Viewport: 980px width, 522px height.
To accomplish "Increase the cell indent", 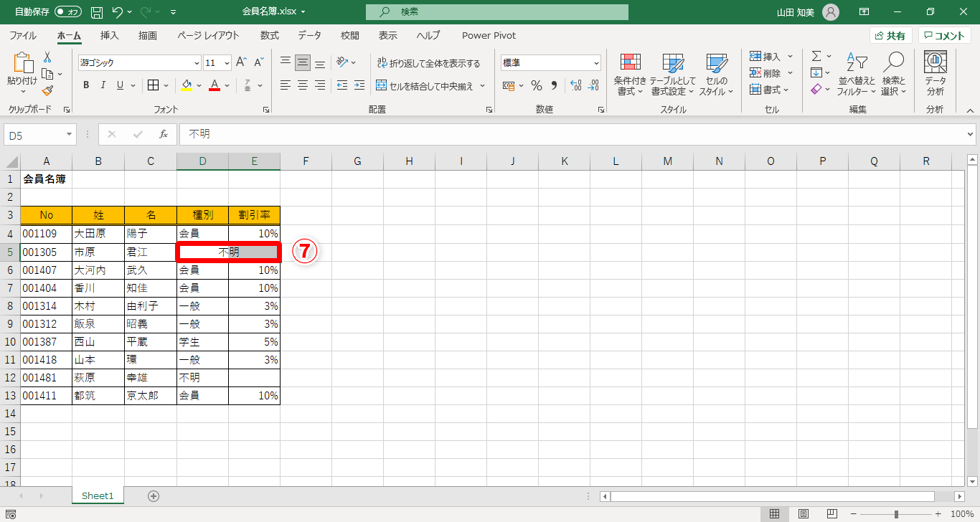I will 359,85.
